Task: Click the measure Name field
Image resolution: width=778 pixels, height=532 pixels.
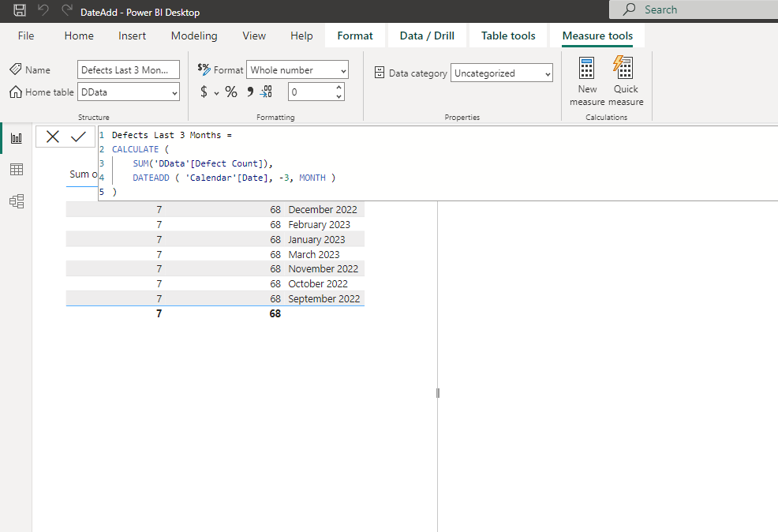Action: tap(129, 70)
